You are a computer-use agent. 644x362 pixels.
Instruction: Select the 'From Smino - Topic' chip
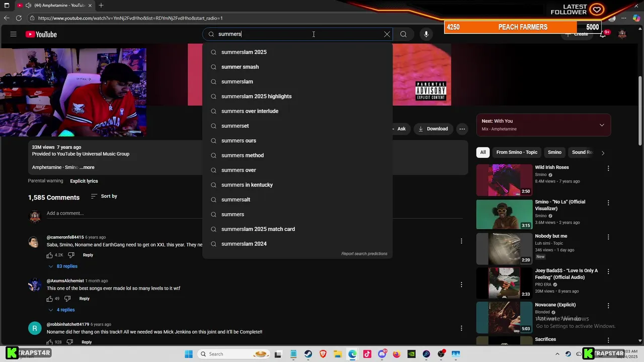point(517,152)
